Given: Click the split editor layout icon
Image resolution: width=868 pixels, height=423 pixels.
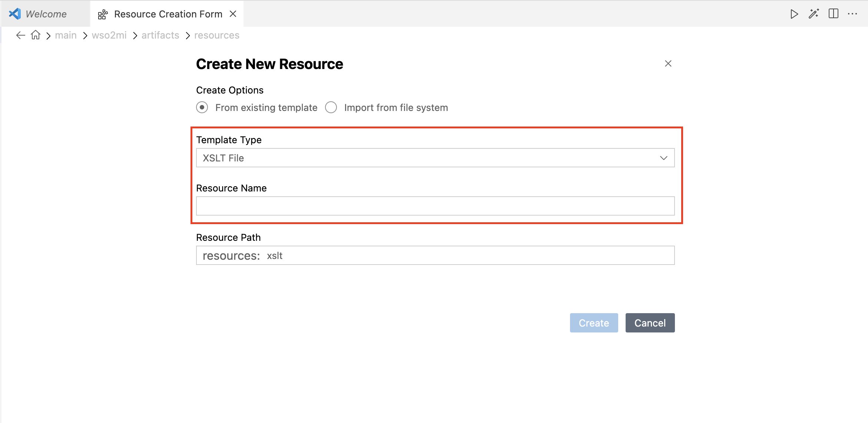Looking at the screenshot, I should 834,14.
